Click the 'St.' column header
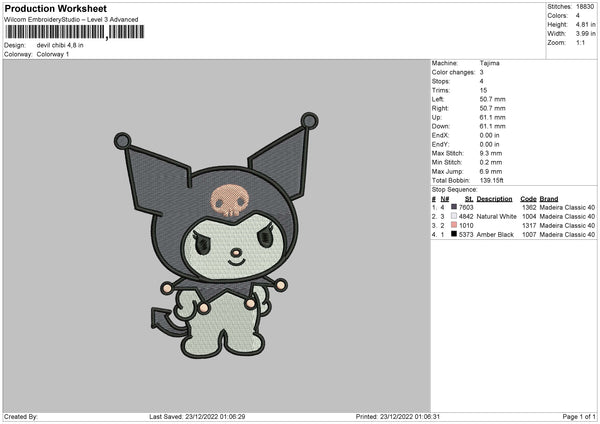The image size is (600, 424). (x=469, y=199)
